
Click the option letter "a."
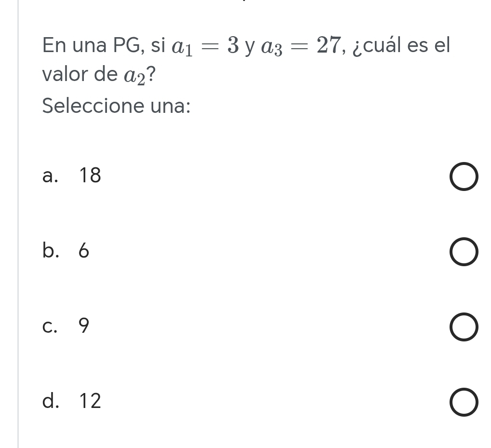(x=50, y=176)
